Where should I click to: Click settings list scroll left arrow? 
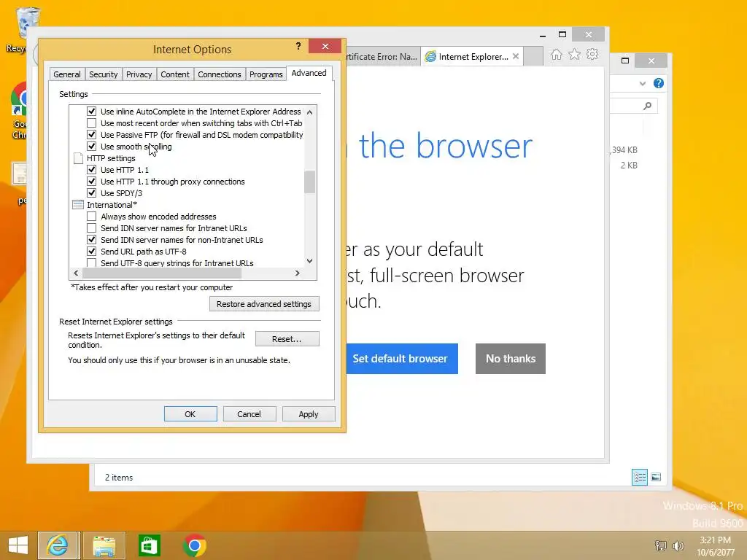point(76,273)
